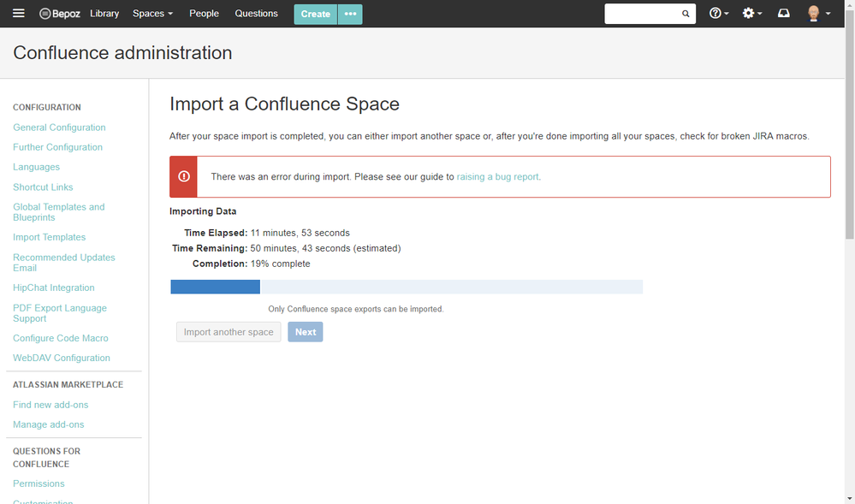The image size is (855, 504).
Task: Click the 'Import a Confluence Space' heading
Action: tap(285, 104)
